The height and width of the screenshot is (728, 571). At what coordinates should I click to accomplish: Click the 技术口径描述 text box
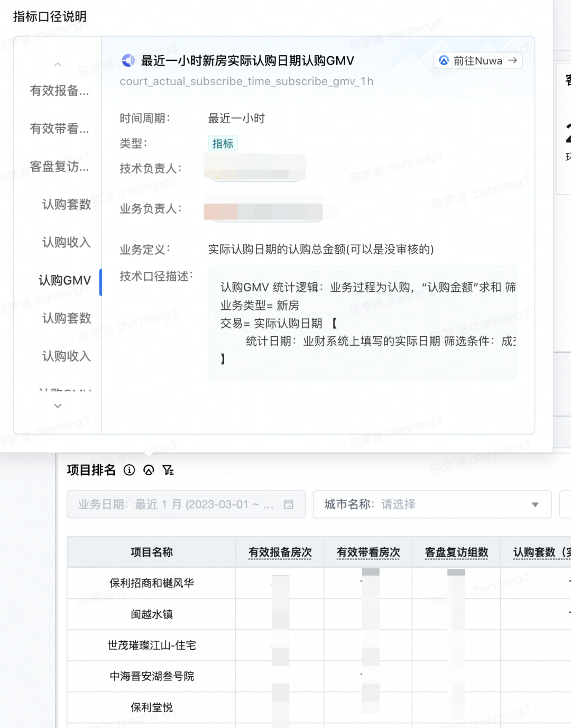click(x=362, y=323)
